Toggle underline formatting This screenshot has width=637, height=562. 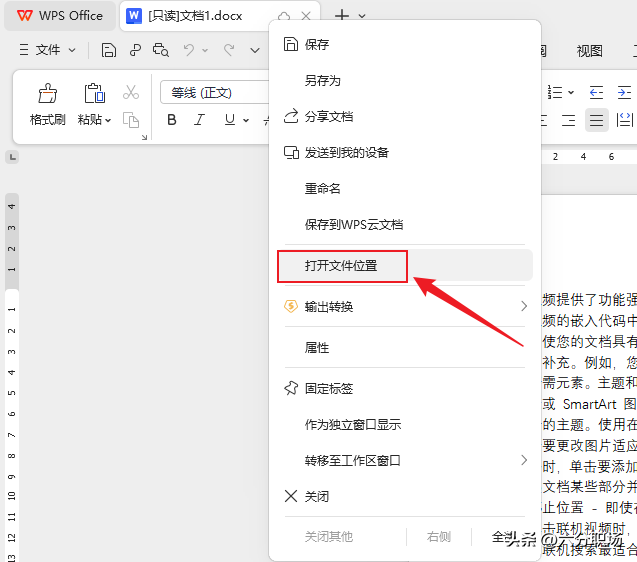tap(230, 120)
